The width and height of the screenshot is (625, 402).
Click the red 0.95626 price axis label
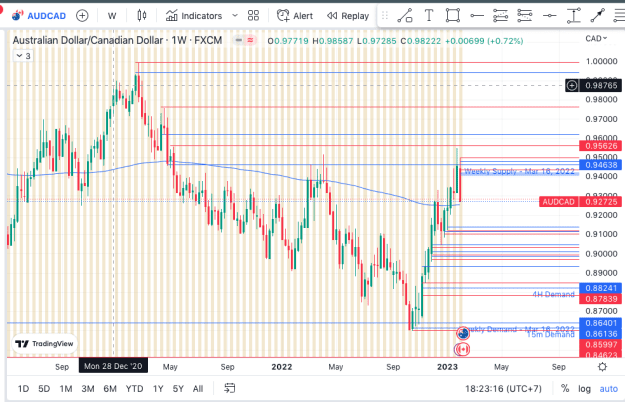coord(601,146)
